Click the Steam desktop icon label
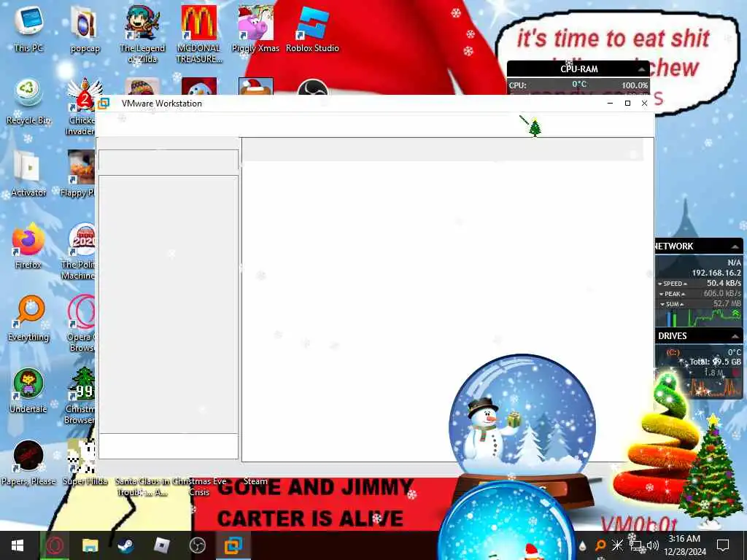The image size is (747, 560). tap(255, 481)
